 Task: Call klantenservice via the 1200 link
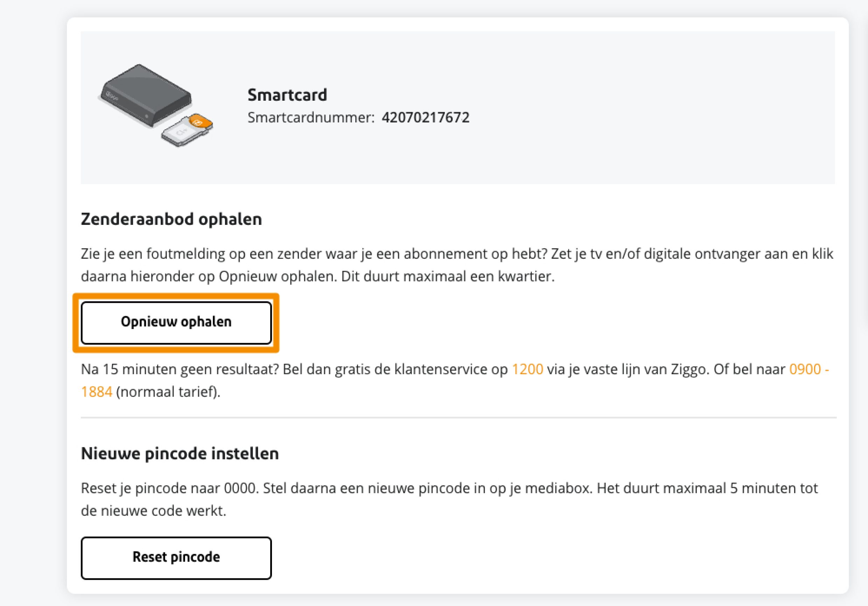point(527,369)
